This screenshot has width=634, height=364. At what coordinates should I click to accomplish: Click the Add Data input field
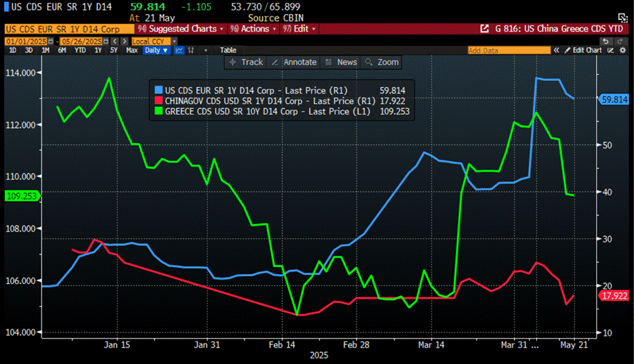point(509,50)
